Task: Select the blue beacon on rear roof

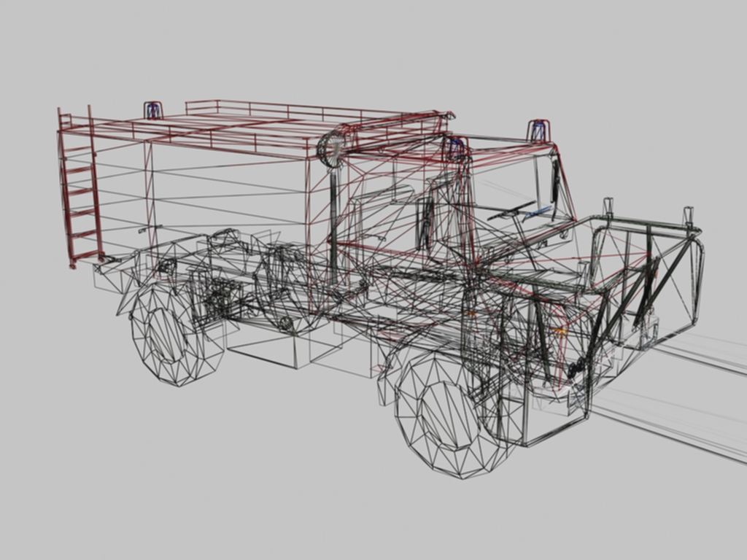Action: [x=153, y=110]
